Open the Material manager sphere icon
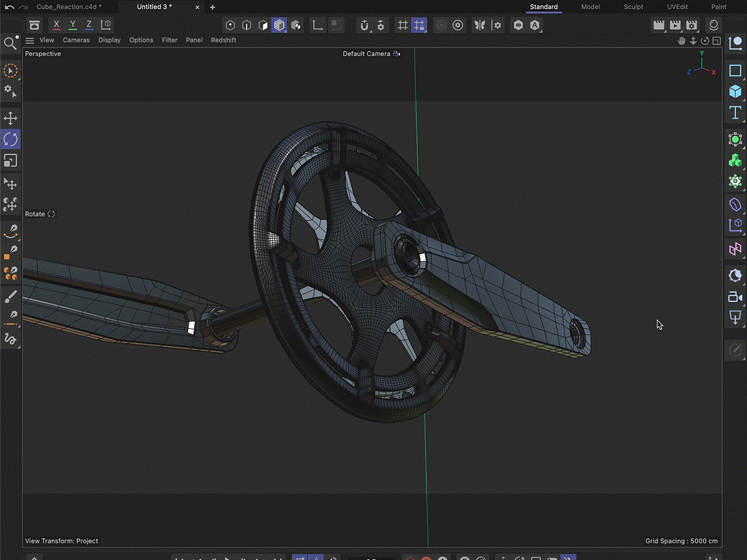The width and height of the screenshot is (747, 560). pyautogui.click(x=713, y=25)
